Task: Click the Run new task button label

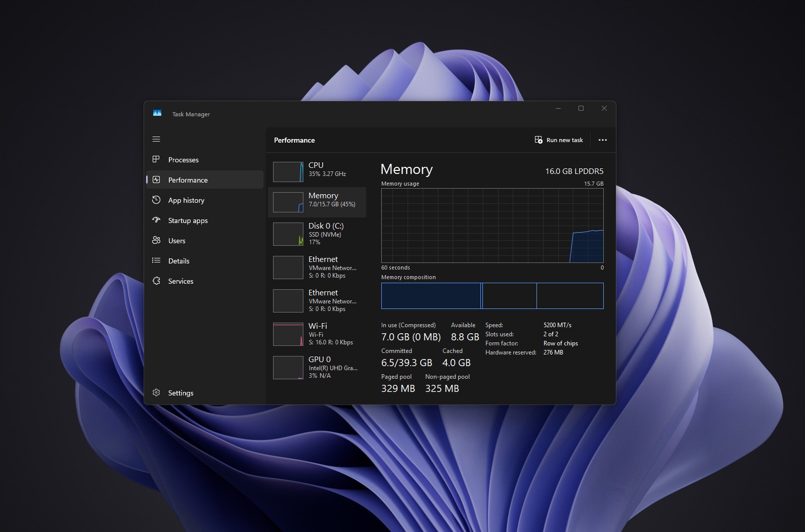Action: click(565, 140)
